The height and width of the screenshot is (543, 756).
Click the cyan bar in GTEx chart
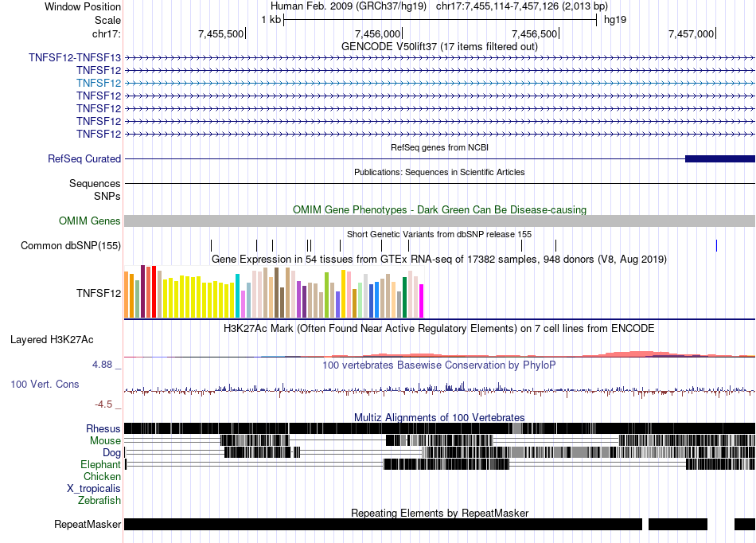pos(237,295)
